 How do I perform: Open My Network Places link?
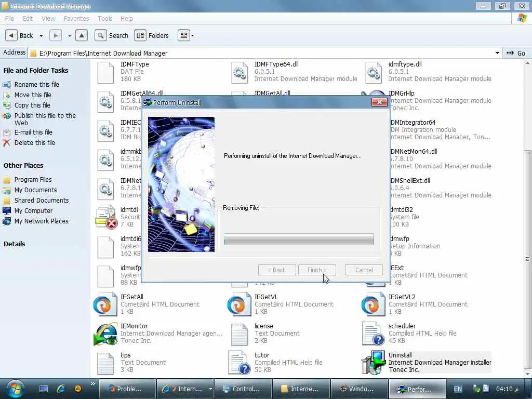tap(41, 221)
